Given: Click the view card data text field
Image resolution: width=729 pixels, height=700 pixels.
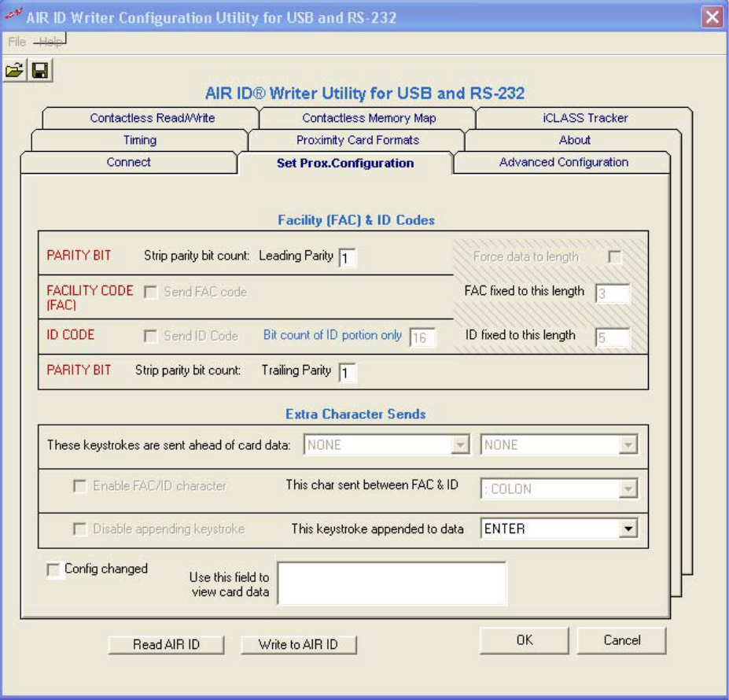Looking at the screenshot, I should pos(392,584).
